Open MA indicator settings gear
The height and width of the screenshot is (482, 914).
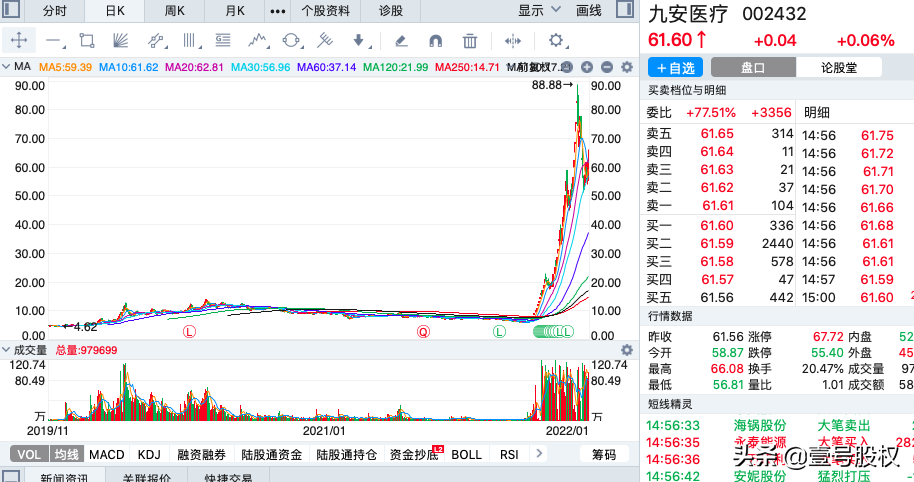tap(627, 67)
